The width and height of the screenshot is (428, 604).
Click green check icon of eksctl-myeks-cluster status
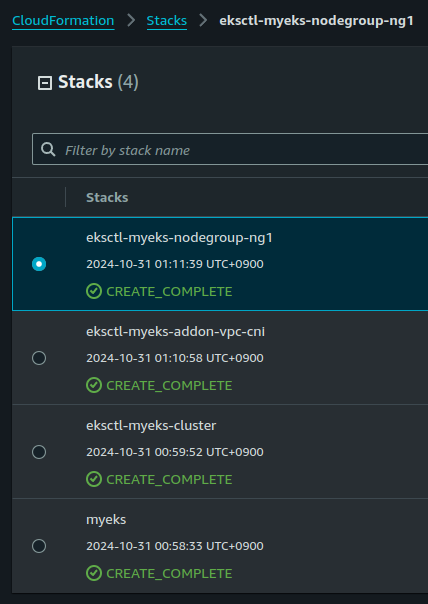[x=94, y=479]
